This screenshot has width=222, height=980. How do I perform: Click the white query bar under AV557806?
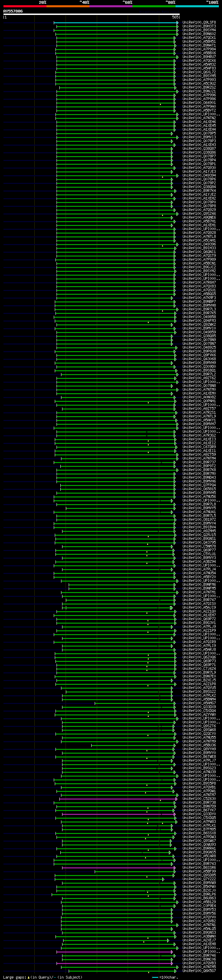pyautogui.click(x=92, y=15)
